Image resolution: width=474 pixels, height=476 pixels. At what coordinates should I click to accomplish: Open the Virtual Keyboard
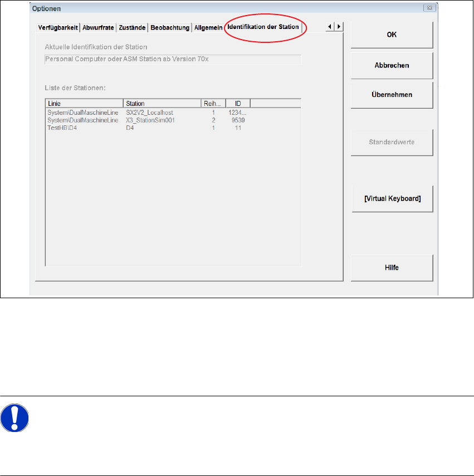tap(392, 198)
